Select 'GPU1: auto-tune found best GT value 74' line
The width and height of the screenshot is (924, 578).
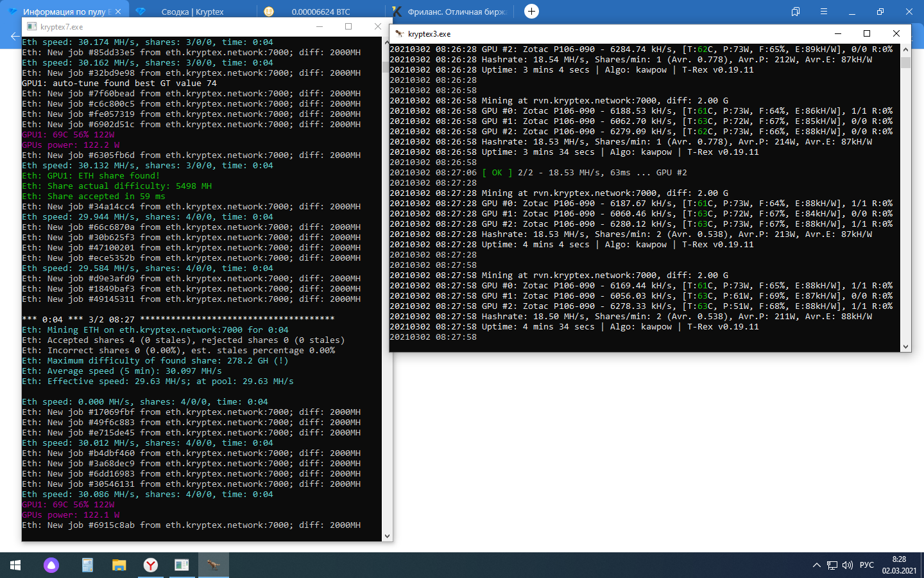tap(119, 83)
